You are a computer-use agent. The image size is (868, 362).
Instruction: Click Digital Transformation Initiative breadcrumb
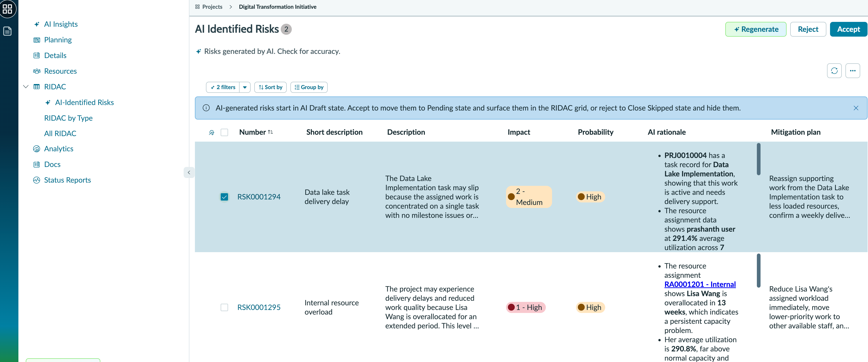tap(278, 7)
